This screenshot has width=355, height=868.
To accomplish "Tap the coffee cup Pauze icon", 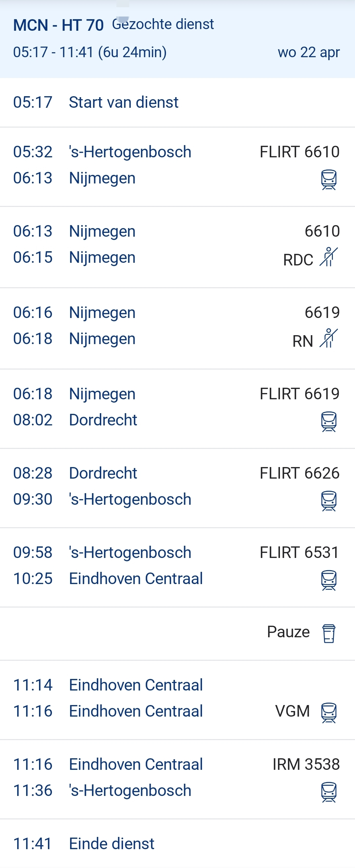I will point(329,633).
